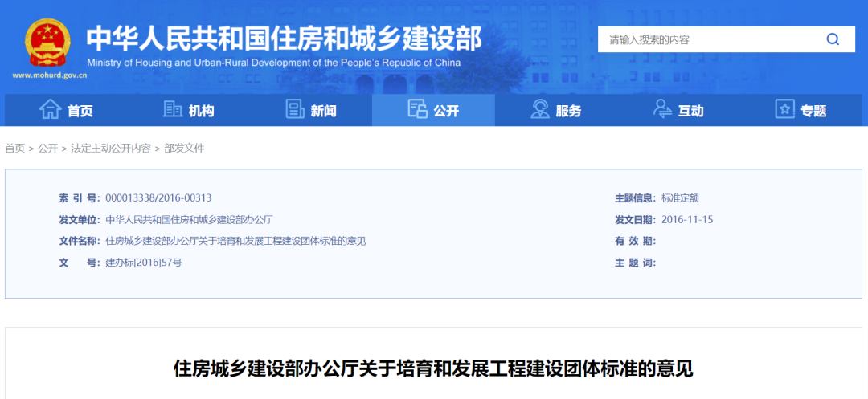
Task: Click the person-arrows icon beside 互动
Action: tap(662, 109)
